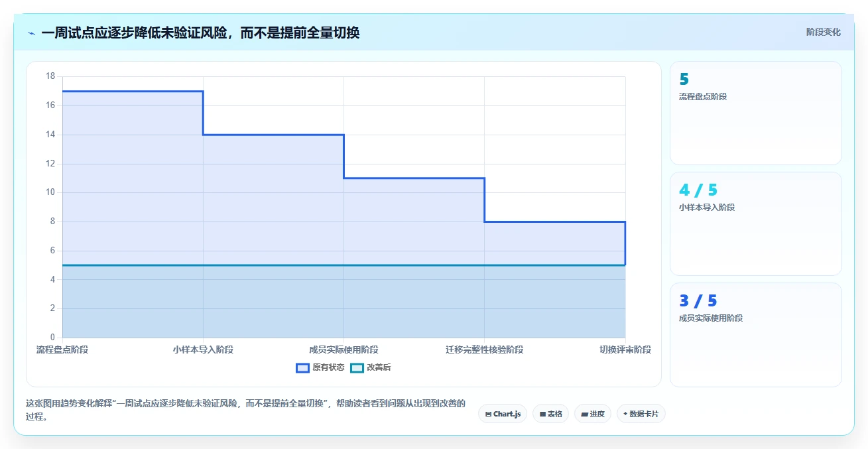Click the 进度 chip
This screenshot has width=868, height=449.
coord(593,414)
